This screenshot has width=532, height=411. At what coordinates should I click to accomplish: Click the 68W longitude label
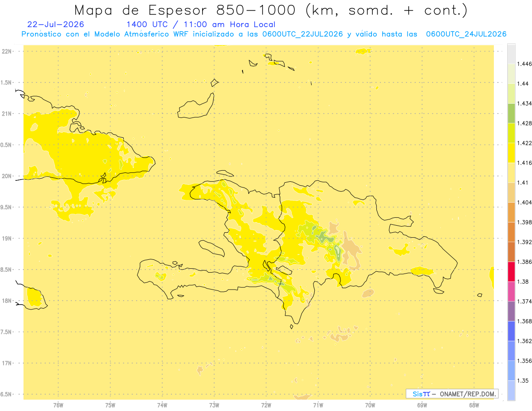(474, 405)
